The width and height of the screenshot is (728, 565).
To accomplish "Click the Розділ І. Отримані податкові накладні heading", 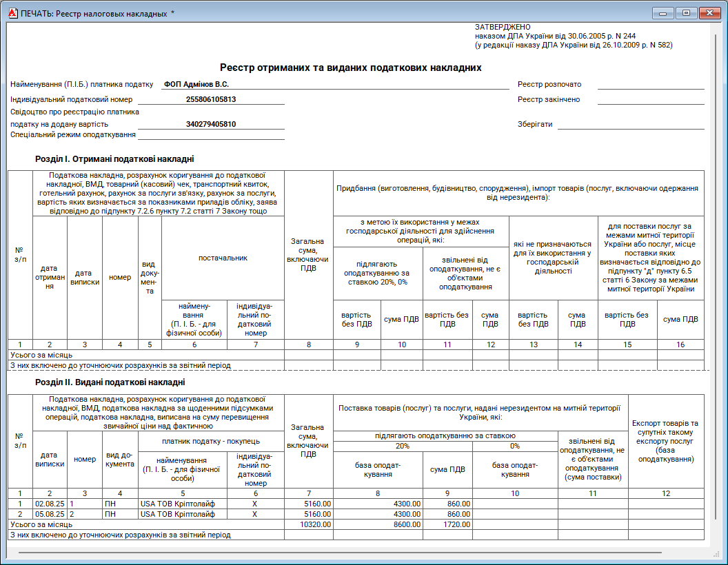I will (114, 158).
